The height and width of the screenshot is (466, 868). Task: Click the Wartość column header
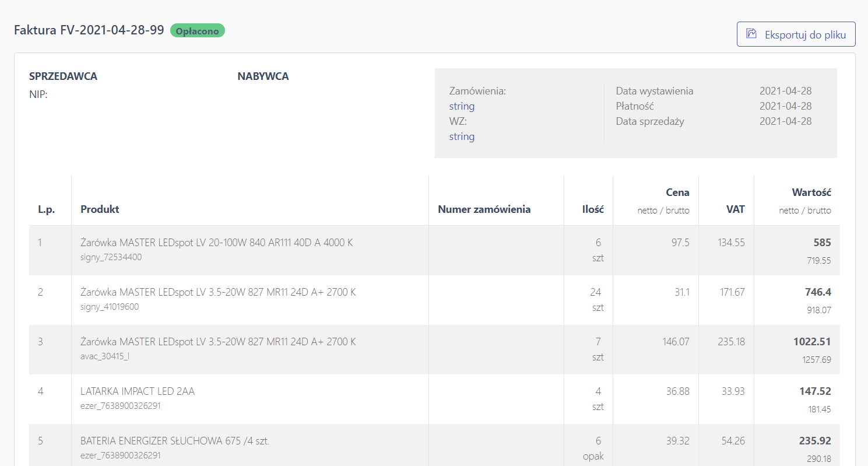click(x=811, y=192)
